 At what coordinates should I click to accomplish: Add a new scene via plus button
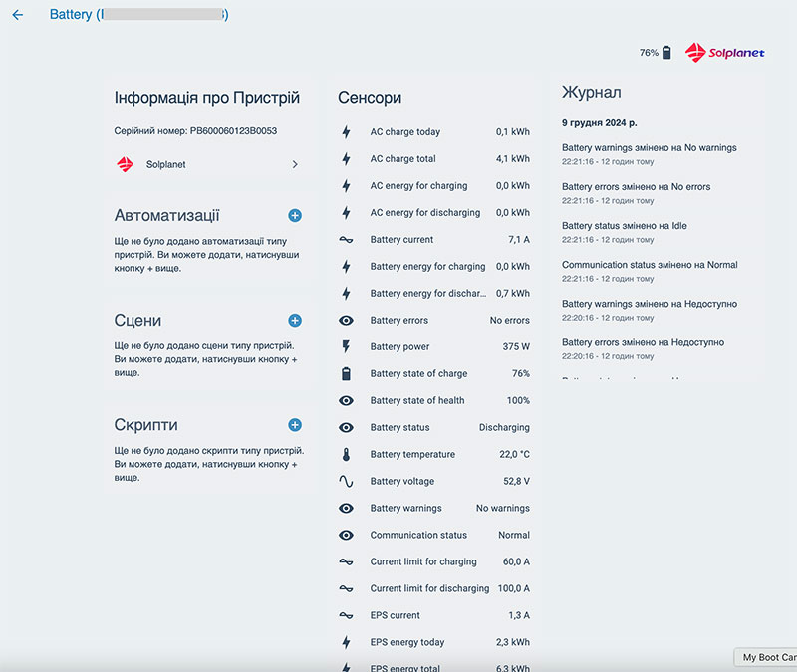[295, 321]
